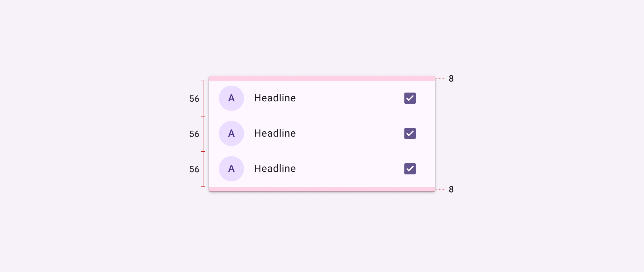644x272 pixels.
Task: Select the second Headline text
Action: [275, 133]
